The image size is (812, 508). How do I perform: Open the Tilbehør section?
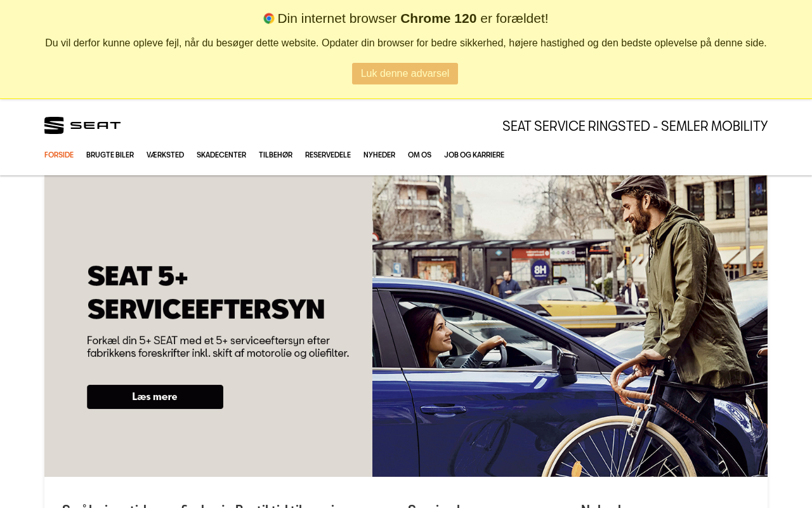275,155
